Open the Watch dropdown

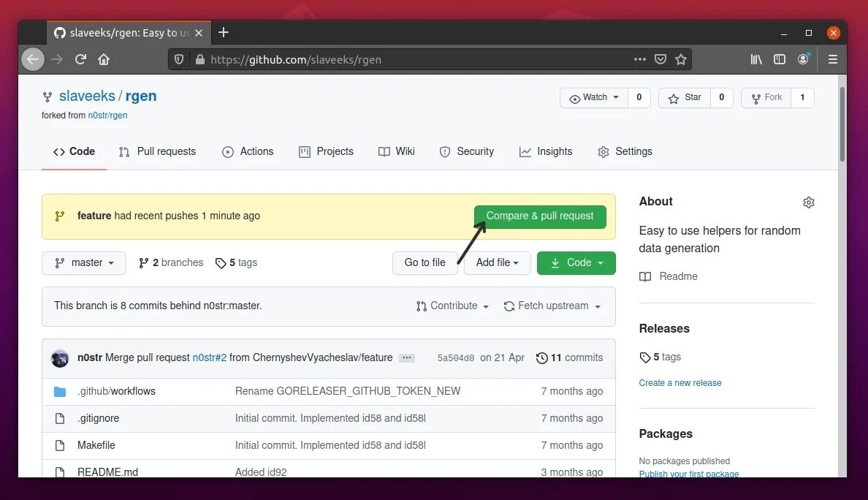[594, 97]
